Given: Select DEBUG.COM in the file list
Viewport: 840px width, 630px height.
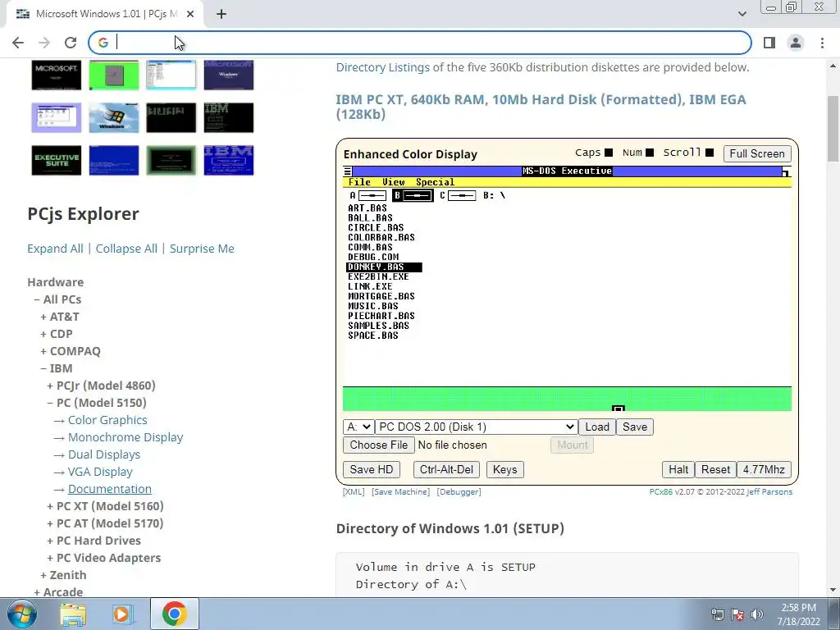Looking at the screenshot, I should 373,257.
